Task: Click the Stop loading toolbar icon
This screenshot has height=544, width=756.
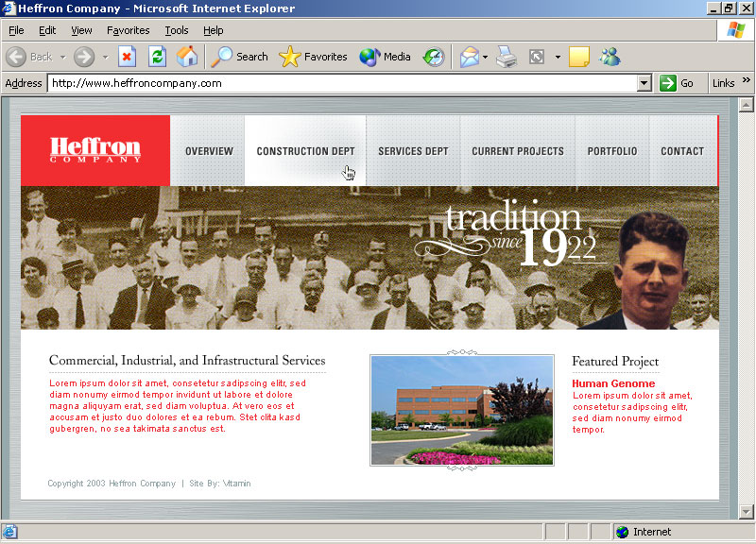Action: (x=127, y=57)
